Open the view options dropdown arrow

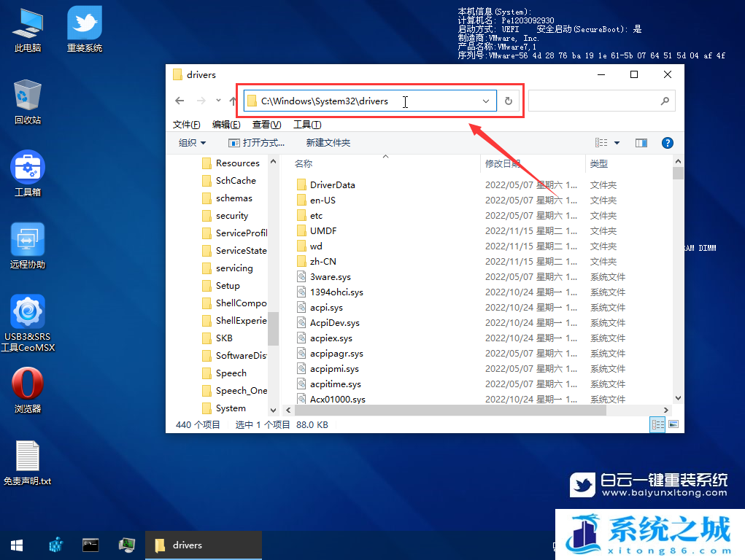coord(617,143)
